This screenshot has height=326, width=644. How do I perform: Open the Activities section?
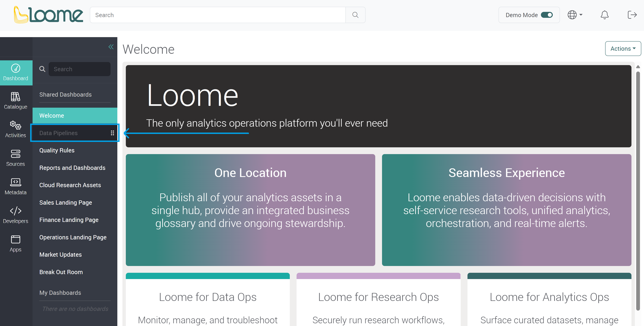coord(15,129)
